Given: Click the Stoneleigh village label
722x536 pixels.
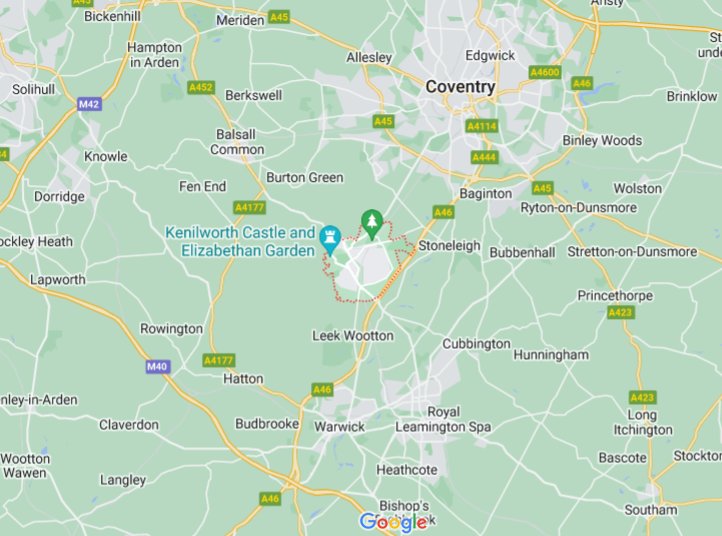Looking at the screenshot, I should (449, 246).
